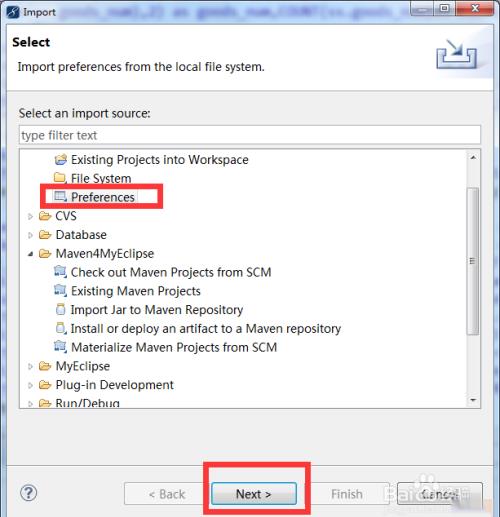Screen dimensions: 500x517
Task: Click the File System folder icon
Action: click(60, 178)
